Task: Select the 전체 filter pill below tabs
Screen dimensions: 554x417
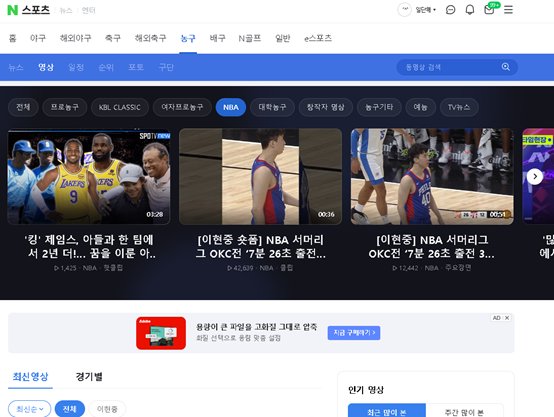Action: 70,409
